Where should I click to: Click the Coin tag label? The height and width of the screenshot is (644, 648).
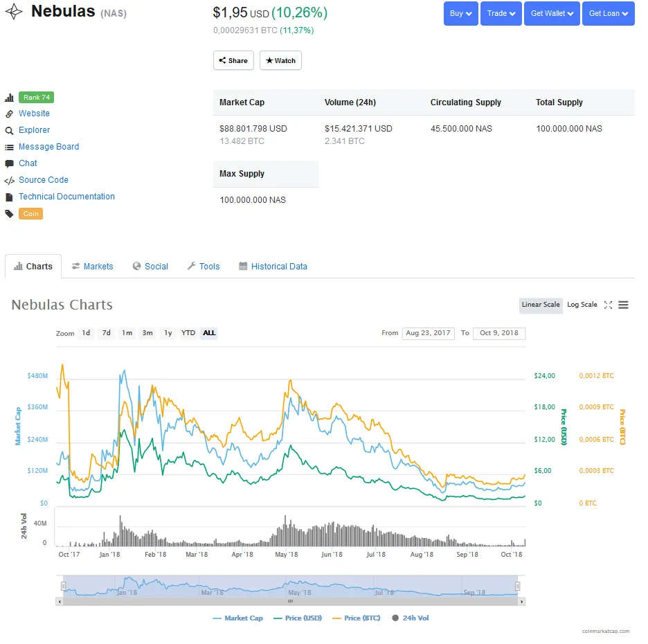click(30, 214)
